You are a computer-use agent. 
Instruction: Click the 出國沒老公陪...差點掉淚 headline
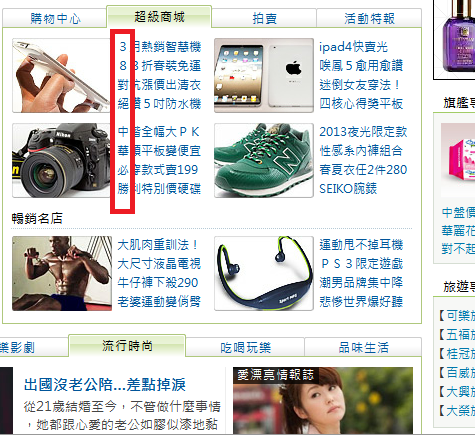(x=105, y=385)
